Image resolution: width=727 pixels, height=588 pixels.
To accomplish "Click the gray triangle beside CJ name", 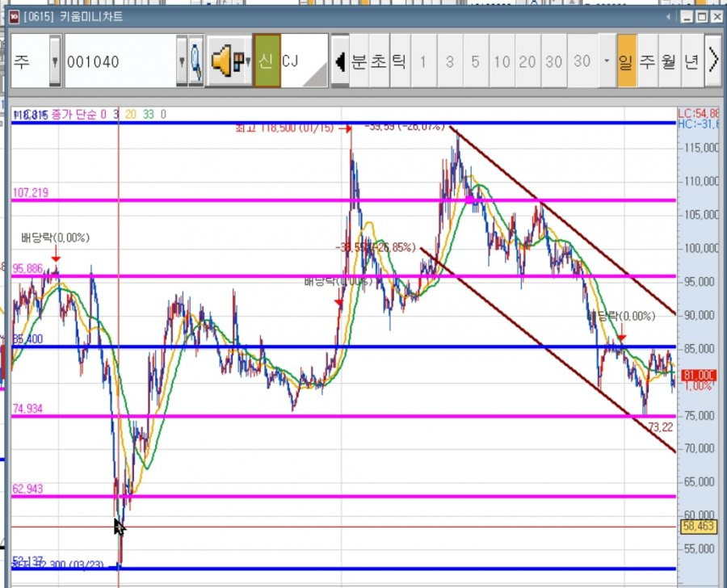I will pos(316,74).
